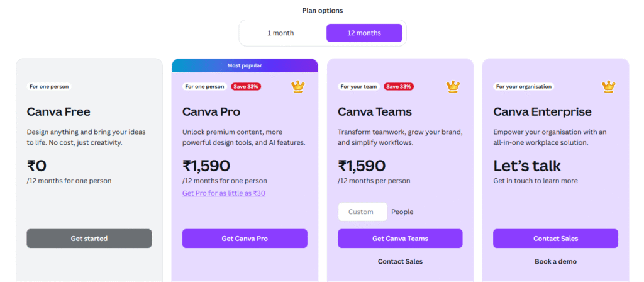Click the Canva Enterprise heading

[x=543, y=111]
